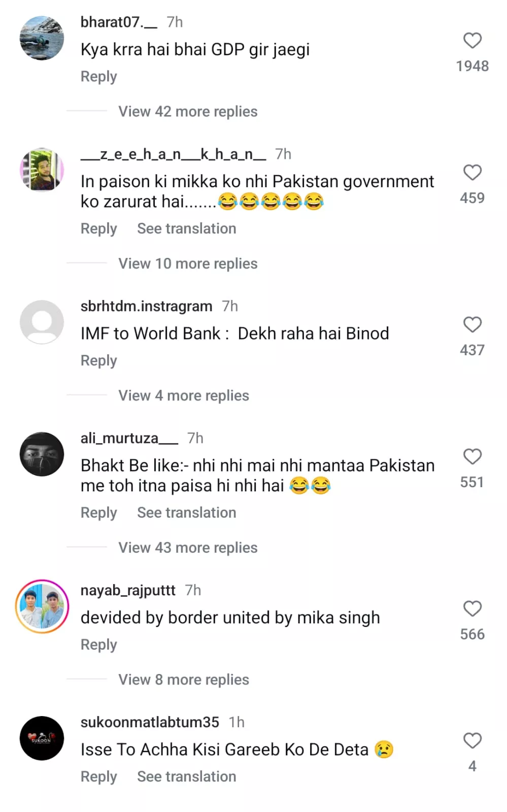This screenshot has width=507, height=812.
Task: Like sukoonmatlabtum35's comment
Action: 472,740
